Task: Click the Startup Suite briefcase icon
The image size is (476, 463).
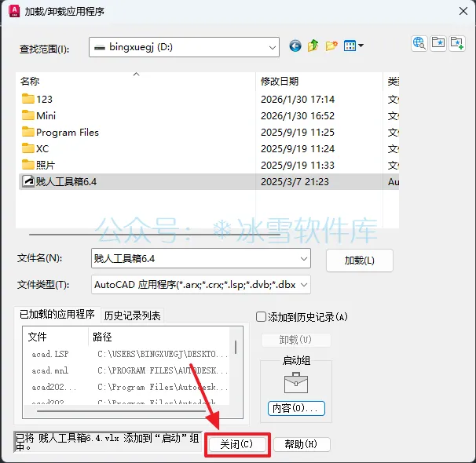Action: [x=296, y=383]
